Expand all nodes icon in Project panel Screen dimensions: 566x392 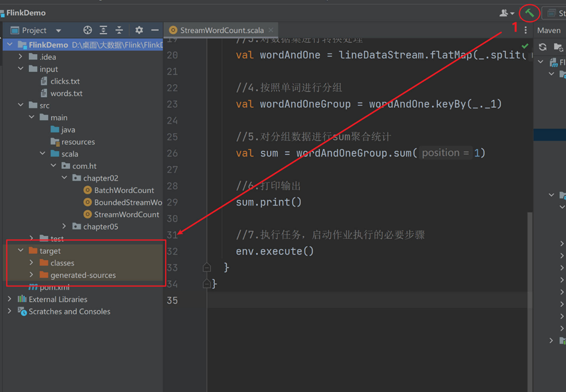click(x=103, y=30)
